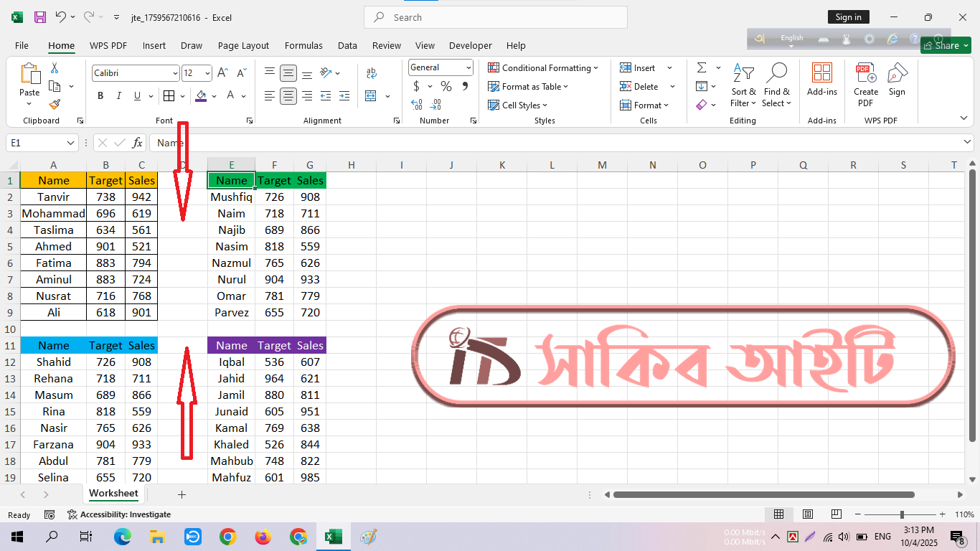Switch to Page Layout view
The image size is (980, 551).
[x=807, y=514]
